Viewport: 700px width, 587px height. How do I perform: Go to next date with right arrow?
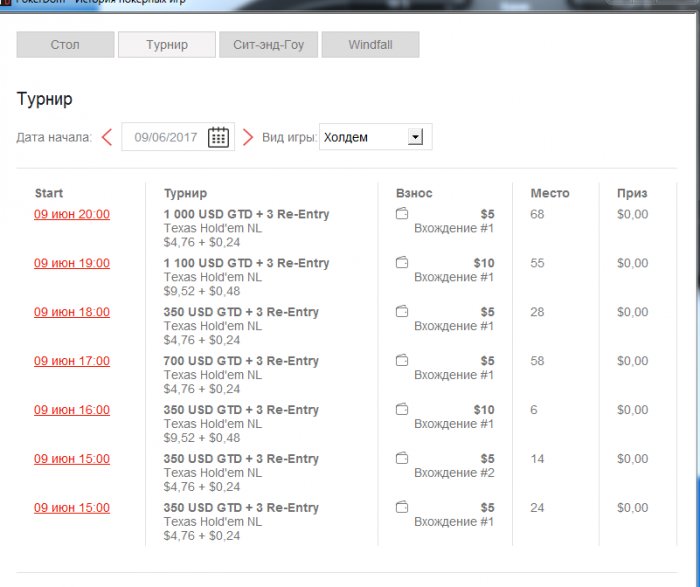(248, 137)
